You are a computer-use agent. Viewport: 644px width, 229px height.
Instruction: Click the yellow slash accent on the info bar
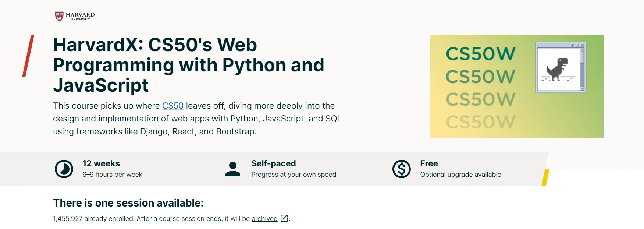545,177
